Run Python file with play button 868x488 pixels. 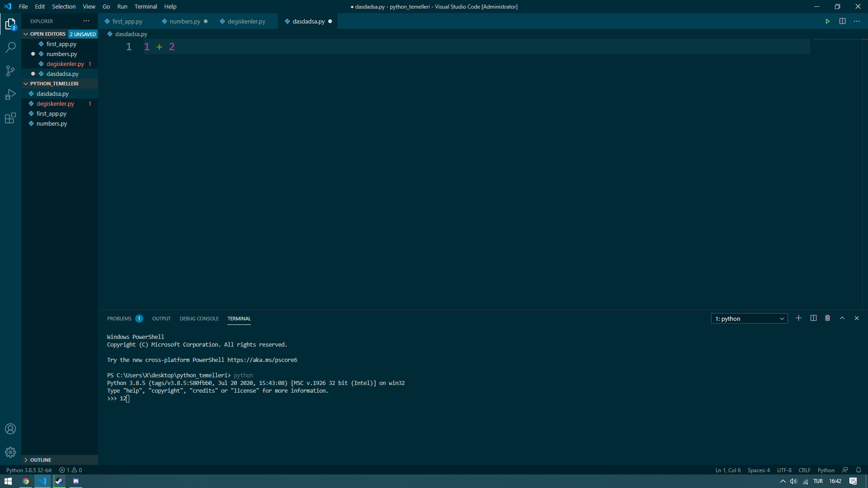827,21
